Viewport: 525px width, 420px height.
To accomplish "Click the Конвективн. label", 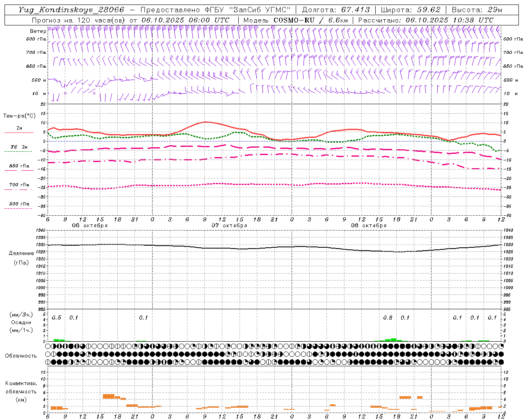I will 21,383.
